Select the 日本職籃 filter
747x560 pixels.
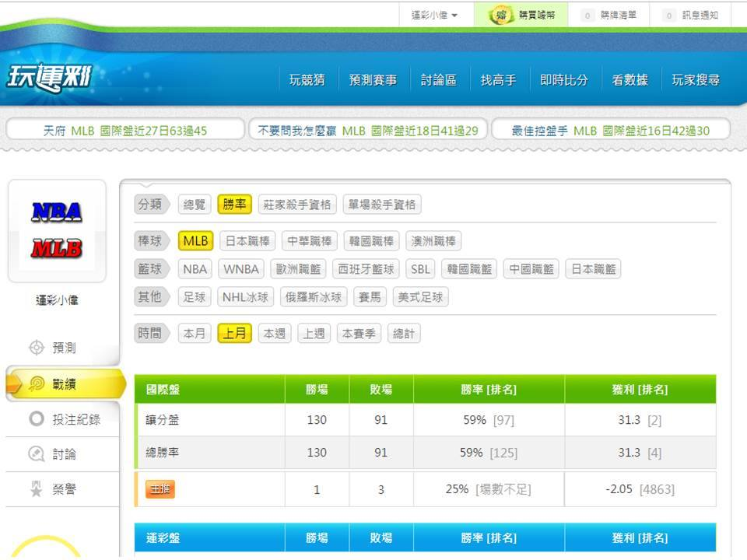click(594, 268)
